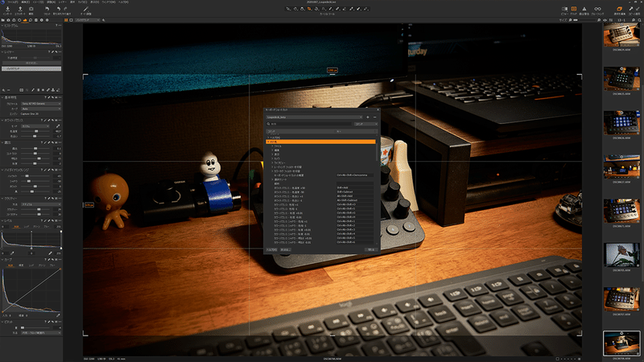Viewport: 644px width, 362px height.
Task: Click the close button at dialog bottom right
Action: 371,249
